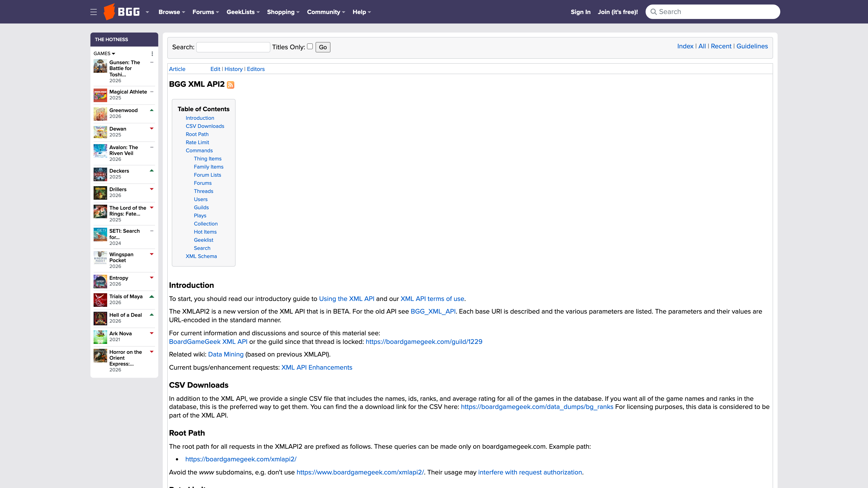Jump to Rate Limit in contents
Viewport: 868px width, 488px height.
coord(198,143)
